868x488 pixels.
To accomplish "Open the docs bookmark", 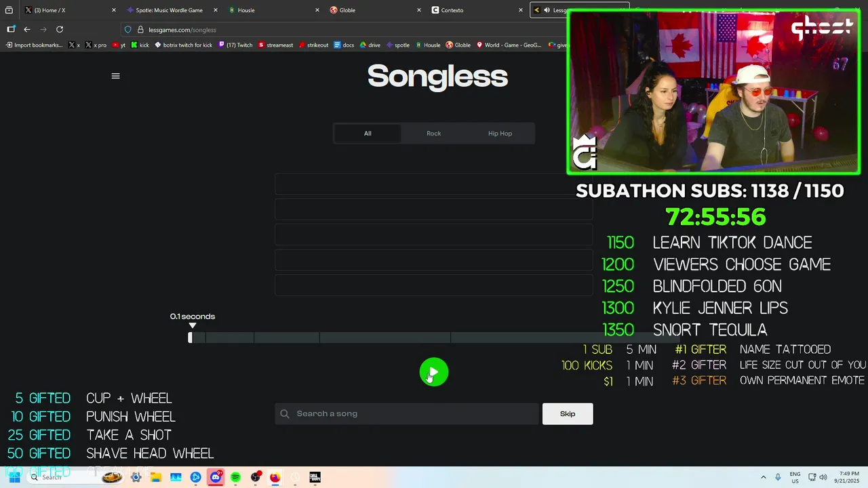I will 344,45.
